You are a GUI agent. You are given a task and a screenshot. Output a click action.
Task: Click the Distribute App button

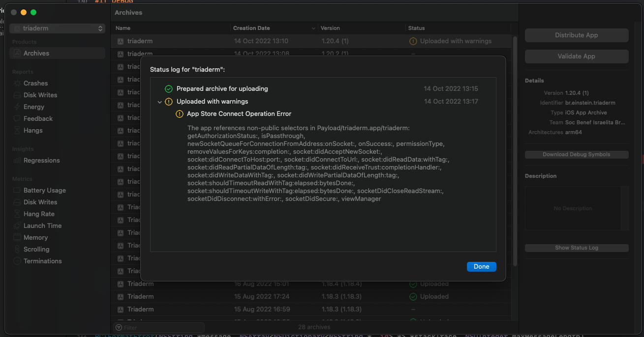click(576, 35)
